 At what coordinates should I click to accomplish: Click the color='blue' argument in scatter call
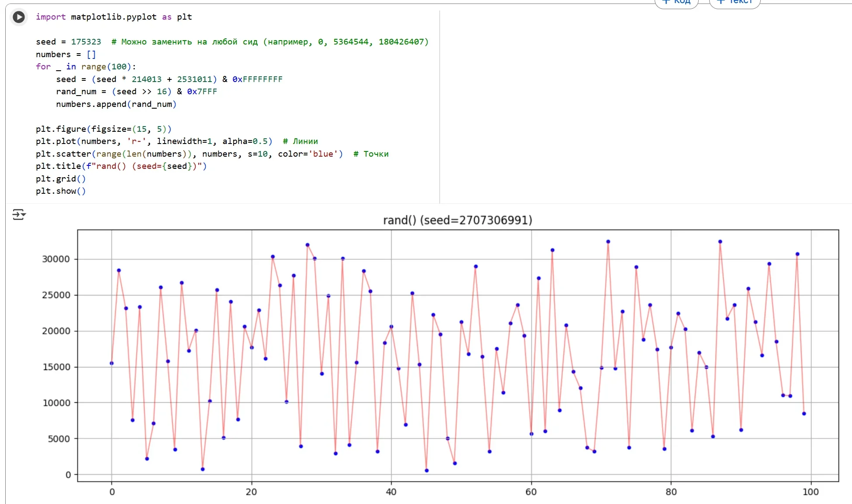(x=308, y=154)
